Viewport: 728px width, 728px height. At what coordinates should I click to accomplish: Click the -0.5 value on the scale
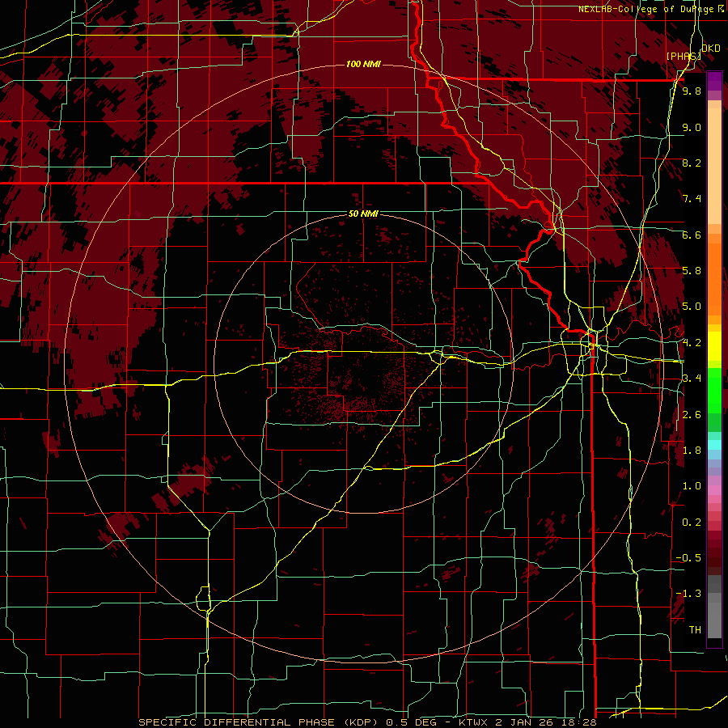click(688, 558)
